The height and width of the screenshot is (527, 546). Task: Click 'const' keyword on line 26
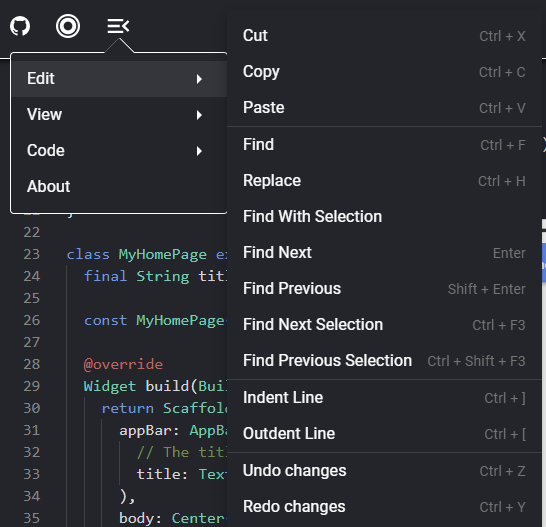point(106,320)
